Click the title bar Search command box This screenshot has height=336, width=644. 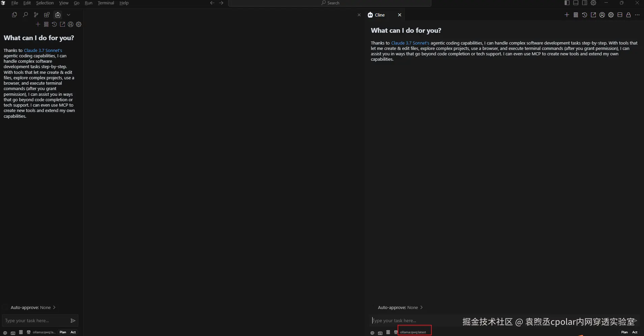[330, 3]
